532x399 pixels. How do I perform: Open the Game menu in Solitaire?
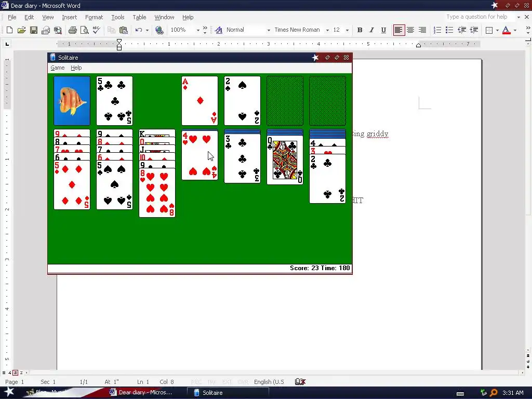(57, 68)
